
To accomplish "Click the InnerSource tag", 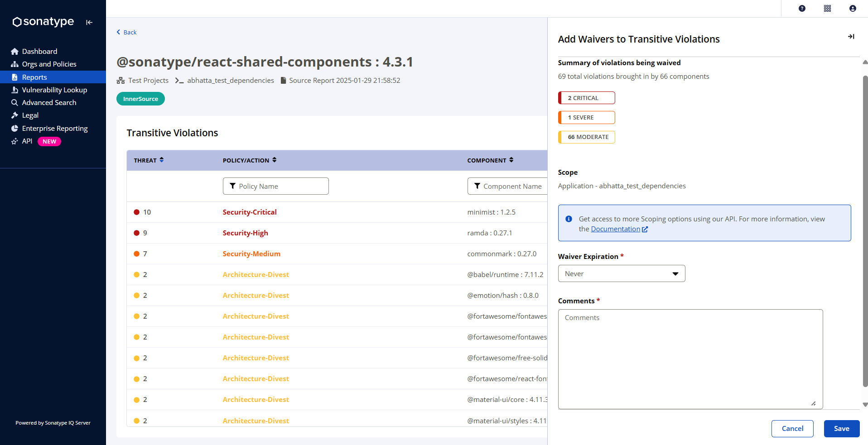I will click(x=140, y=99).
